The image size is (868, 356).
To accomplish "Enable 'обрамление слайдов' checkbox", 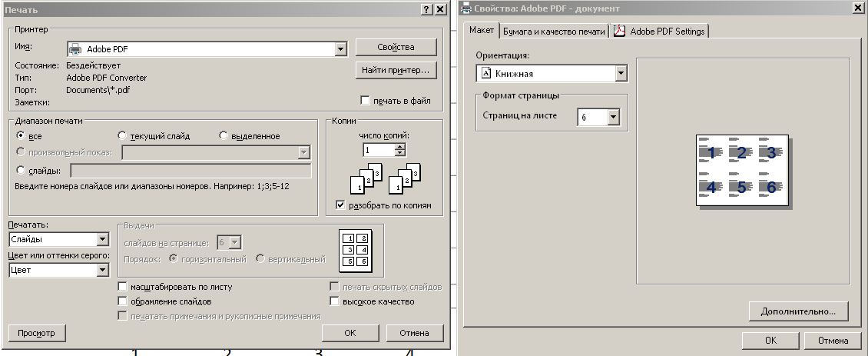I will (x=123, y=301).
